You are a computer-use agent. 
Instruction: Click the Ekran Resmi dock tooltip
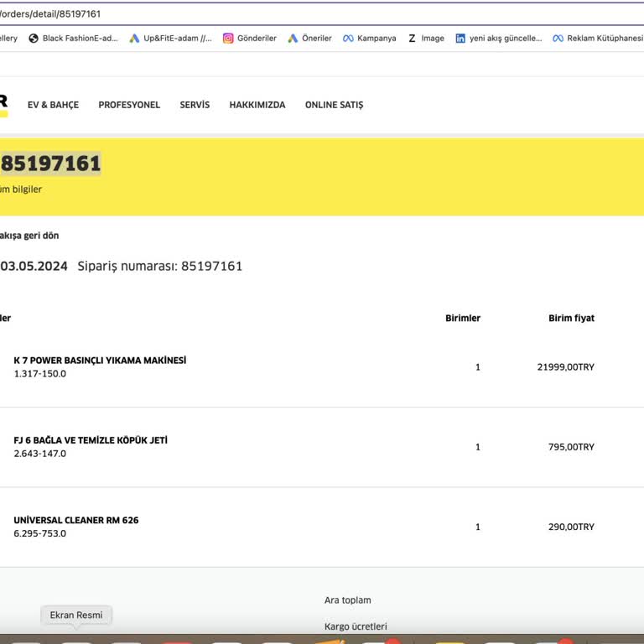pyautogui.click(x=76, y=615)
